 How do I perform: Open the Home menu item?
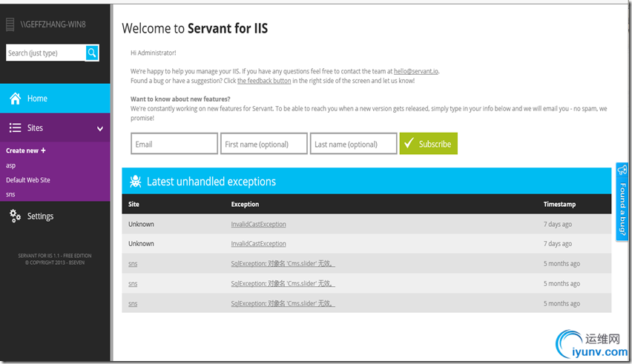[55, 99]
